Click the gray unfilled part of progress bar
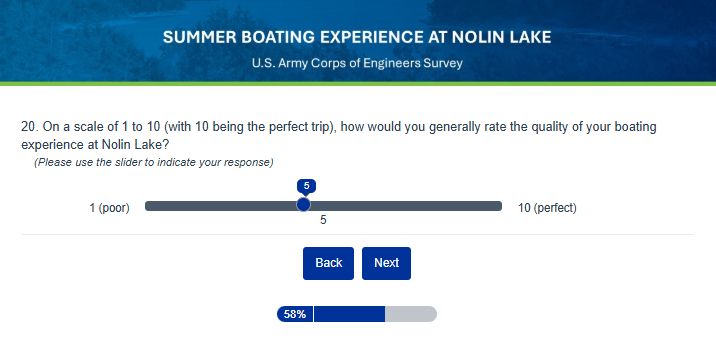716x362 pixels. [x=411, y=314]
